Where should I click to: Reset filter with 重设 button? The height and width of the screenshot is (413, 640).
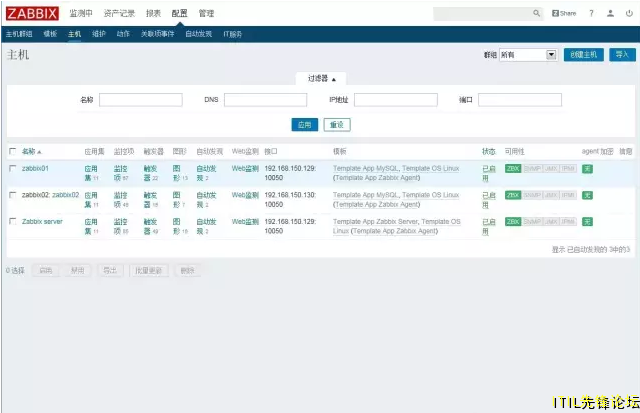click(337, 125)
